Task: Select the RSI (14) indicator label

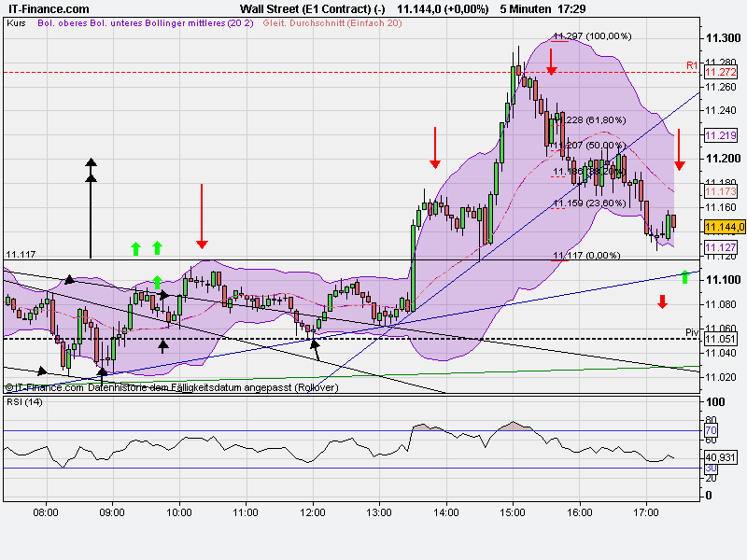Action: click(x=24, y=402)
